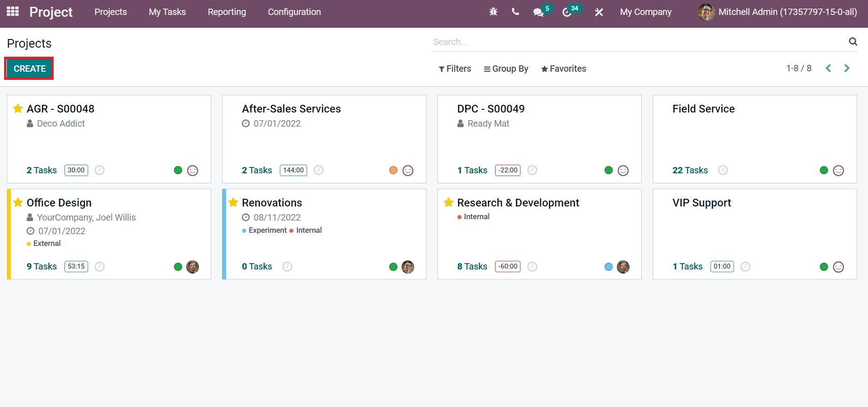Viewport: 868px width, 407px height.
Task: Click the Project app title
Action: click(51, 12)
